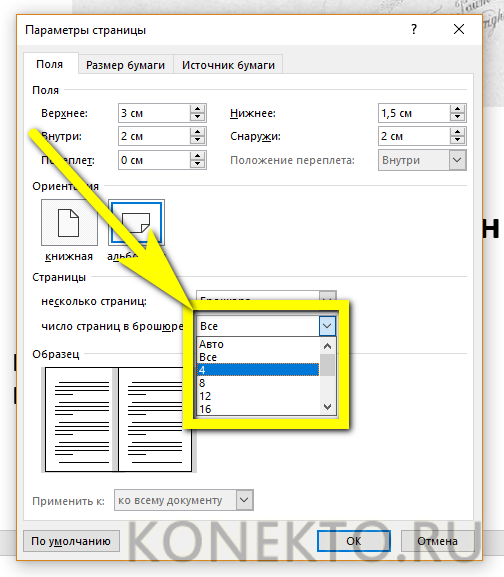Click the По умолчанию button
The height and width of the screenshot is (577, 504).
71,541
